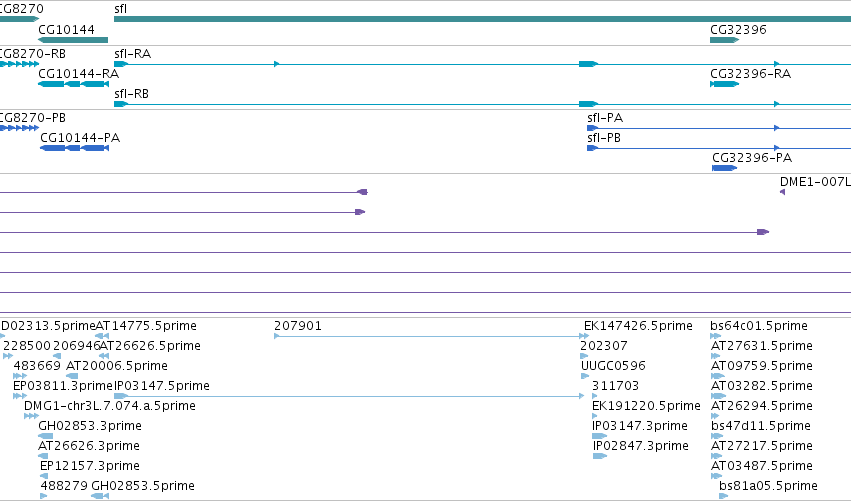Select the IP03147.3prime EST glyph
Viewport: 851px width, 501px height.
pos(600,436)
